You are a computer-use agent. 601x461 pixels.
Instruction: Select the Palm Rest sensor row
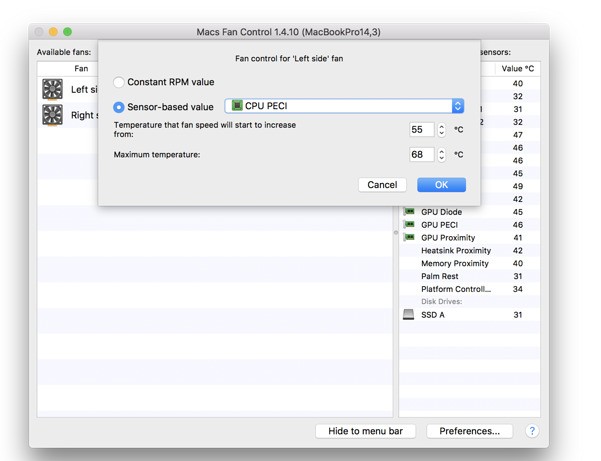pos(470,276)
